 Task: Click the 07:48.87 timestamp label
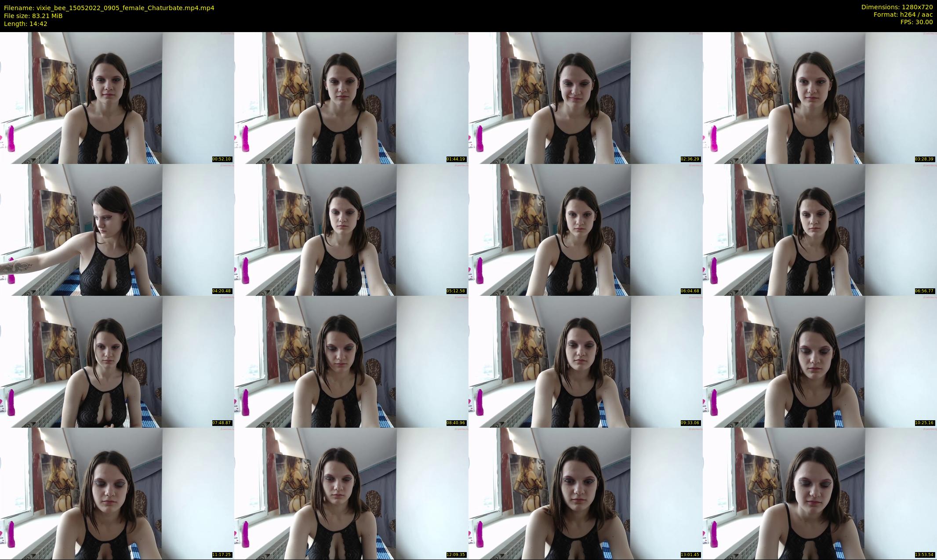[222, 423]
